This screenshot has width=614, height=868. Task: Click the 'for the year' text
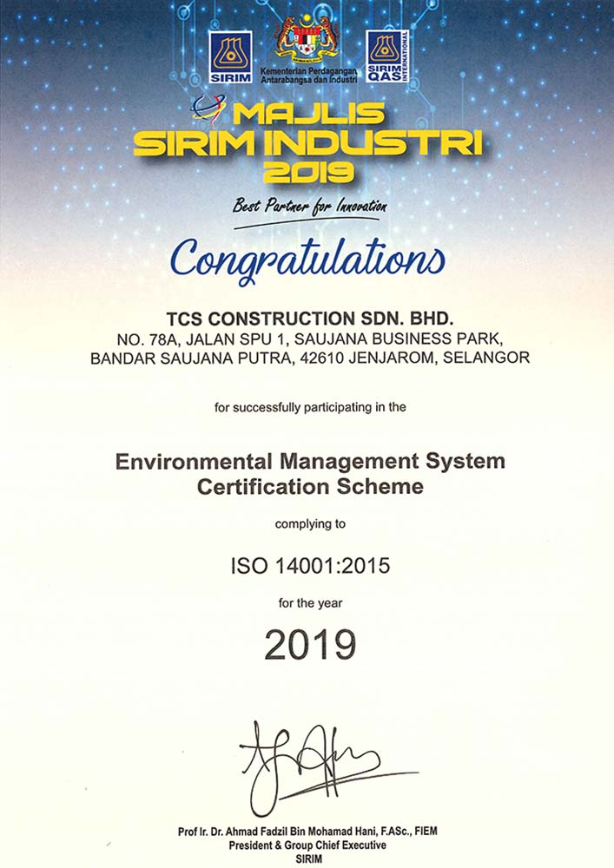tap(310, 603)
